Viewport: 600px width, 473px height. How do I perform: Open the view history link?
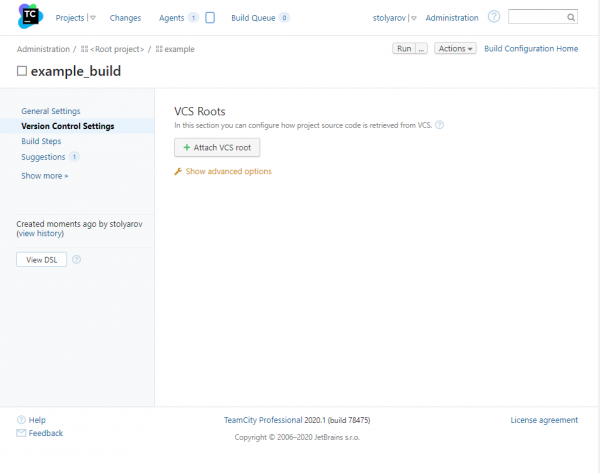(40, 233)
